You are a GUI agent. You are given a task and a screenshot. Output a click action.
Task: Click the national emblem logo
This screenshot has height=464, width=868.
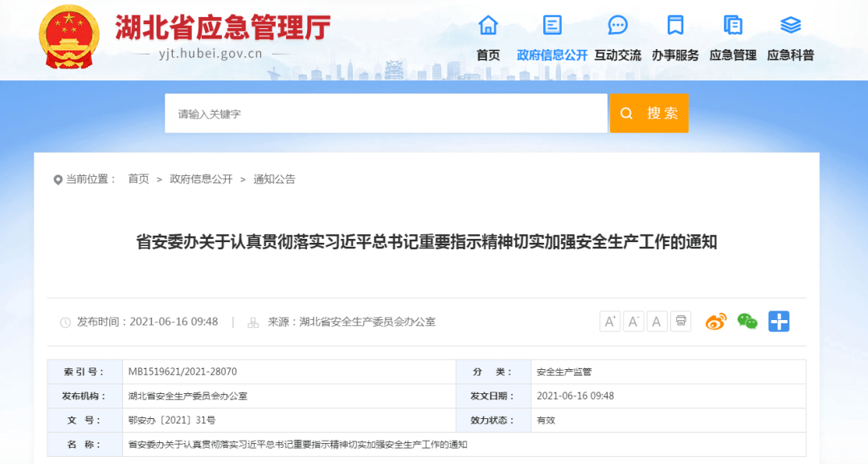coord(69,36)
